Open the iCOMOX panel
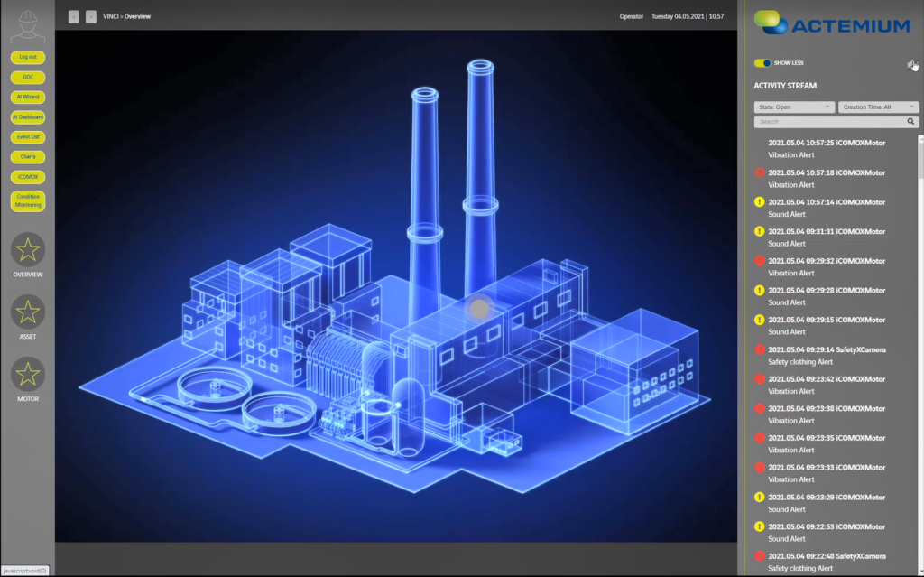This screenshot has height=577, width=924. pyautogui.click(x=27, y=176)
